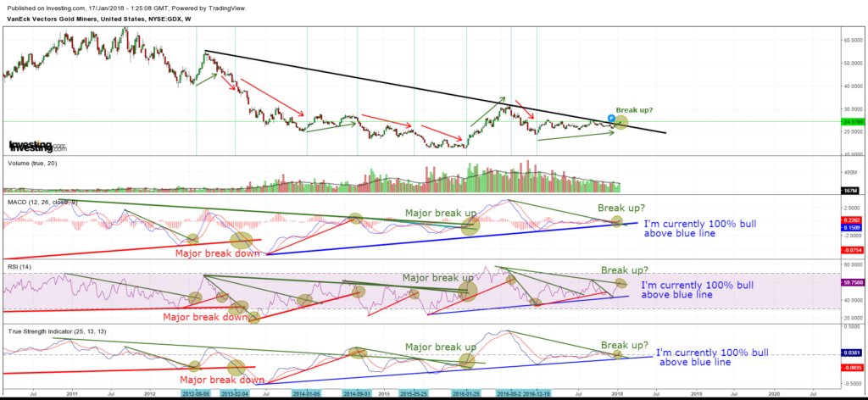Click the 0.0381 True Strength value tag

pyautogui.click(x=851, y=352)
